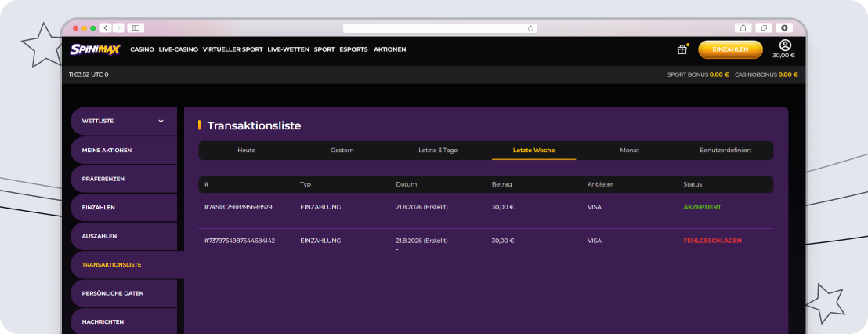
Task: Click the Sport Bonus 0,00 € balance
Action: coord(698,74)
